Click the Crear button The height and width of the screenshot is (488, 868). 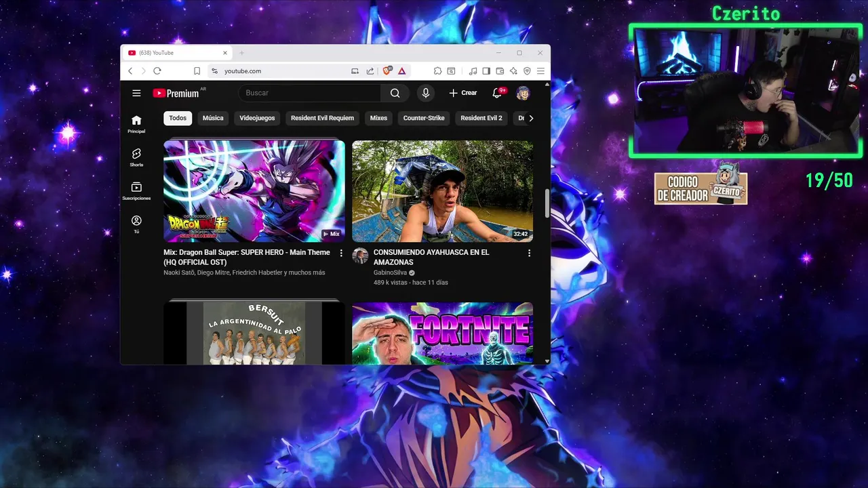[463, 93]
